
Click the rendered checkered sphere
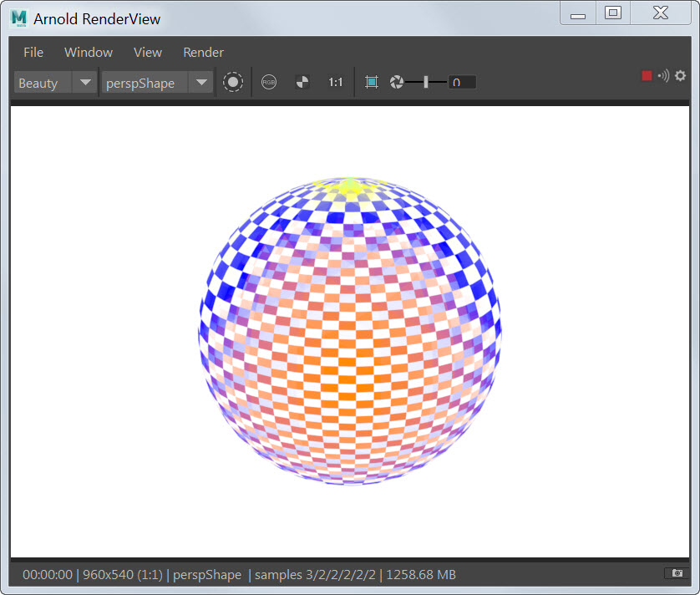pos(350,331)
